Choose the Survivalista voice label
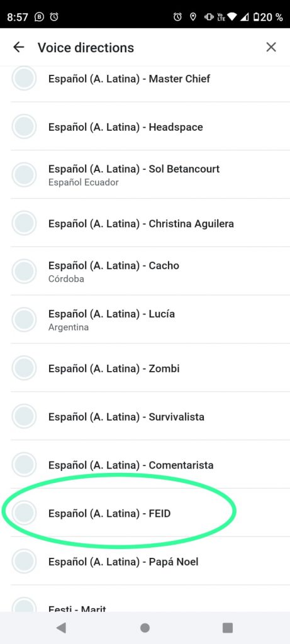Viewport: 290px width, 644px height. (126, 417)
